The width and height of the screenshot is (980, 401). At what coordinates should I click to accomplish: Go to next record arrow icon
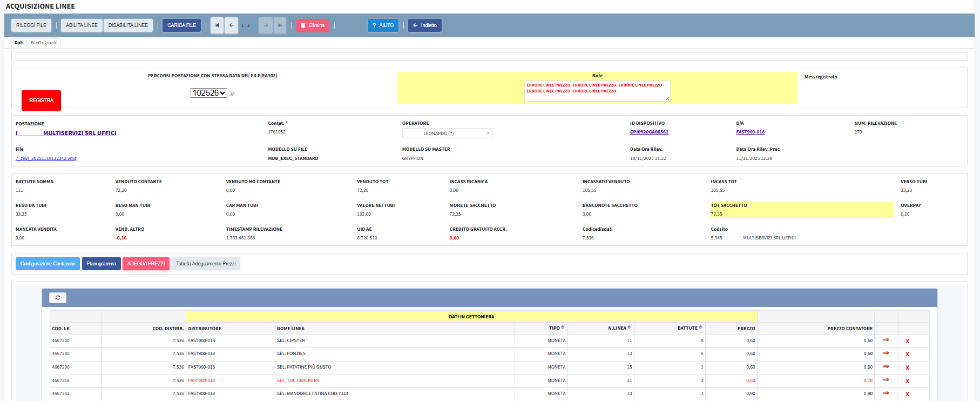pyautogui.click(x=266, y=25)
